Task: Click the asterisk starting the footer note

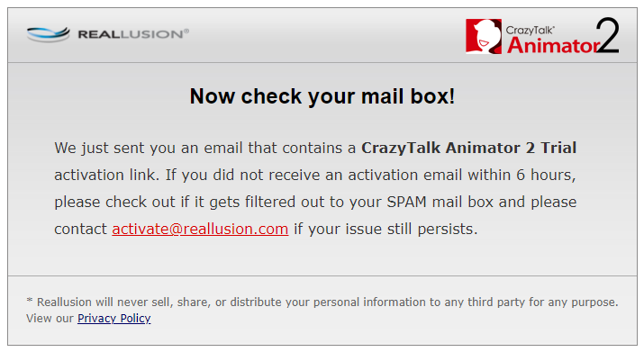Action: tap(29, 301)
